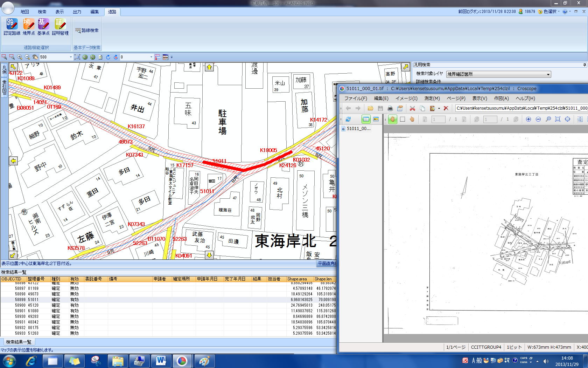Viewport: 588px width, 368px height.
Task: Open the 検索対象レイヤ layer dropdown
Action: point(548,74)
